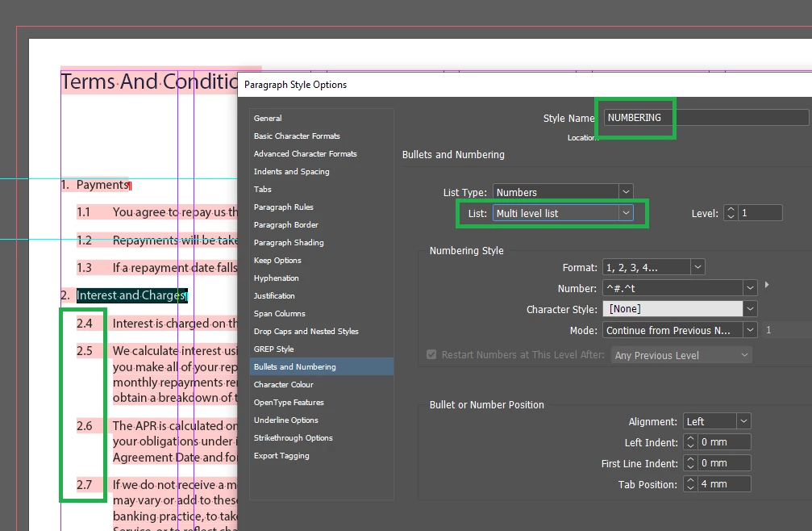Click paragraph numbered 2.5 in document
Image resolution: width=812 pixels, height=531 pixels.
pos(157,374)
